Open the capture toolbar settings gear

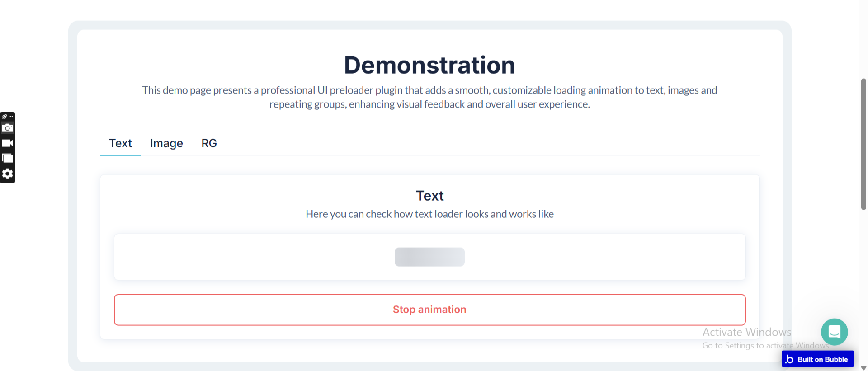click(7, 174)
